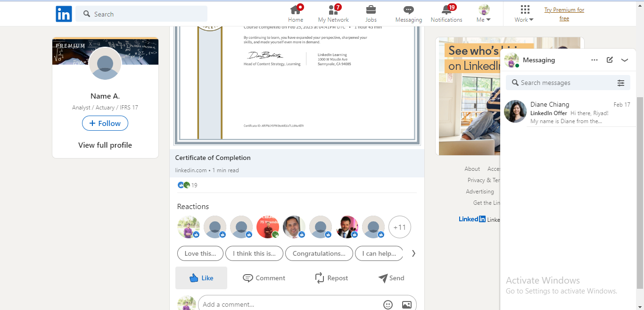Click the Send button
This screenshot has width=644, height=310.
391,278
